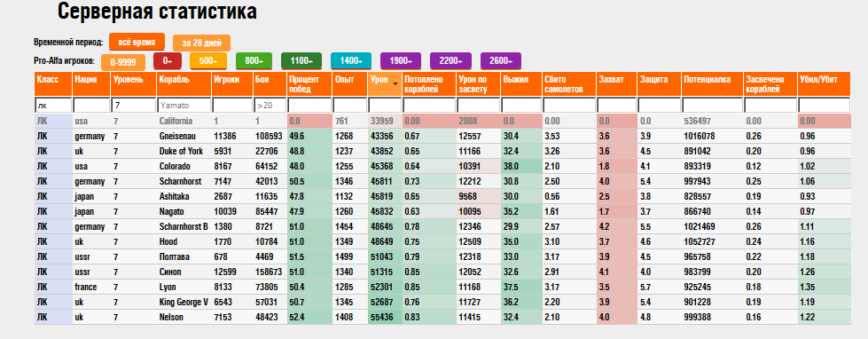Click the sort arrow in Урон header

coord(395,83)
